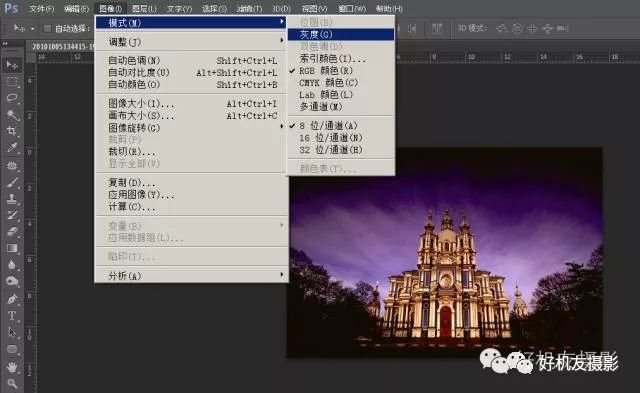This screenshot has height=393, width=640.
Task: Select the Eyedropper tool
Action: (12, 148)
